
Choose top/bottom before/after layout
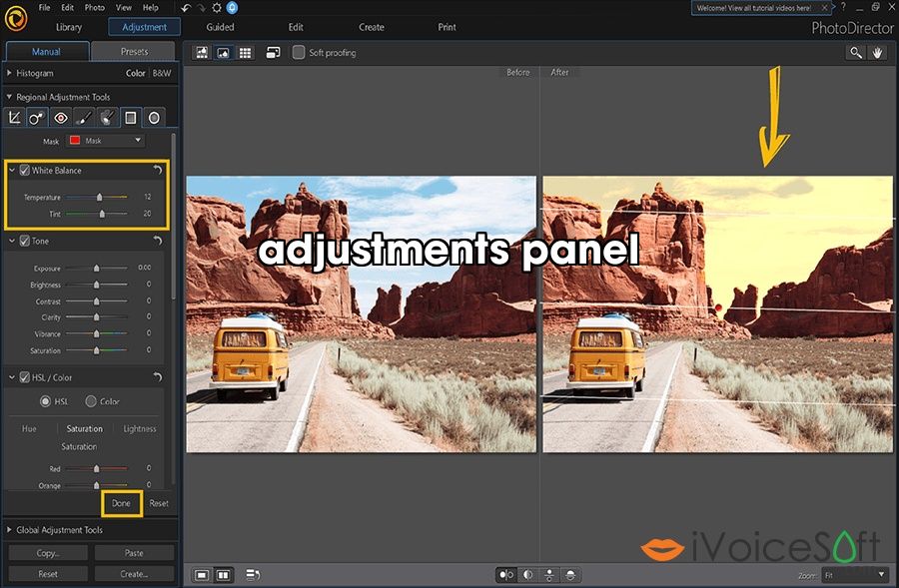(549, 574)
